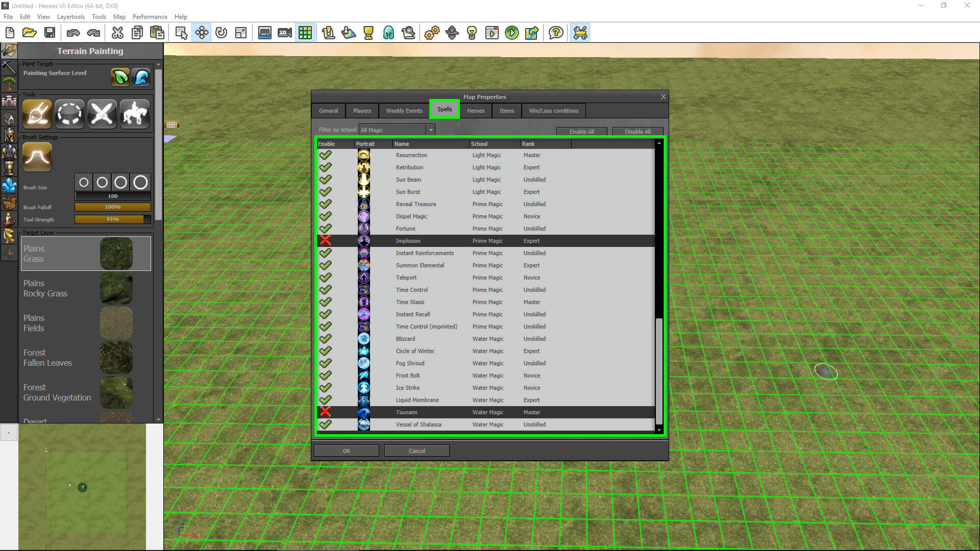
Task: Toggle the Teleport spell checkmark
Action: tap(325, 278)
